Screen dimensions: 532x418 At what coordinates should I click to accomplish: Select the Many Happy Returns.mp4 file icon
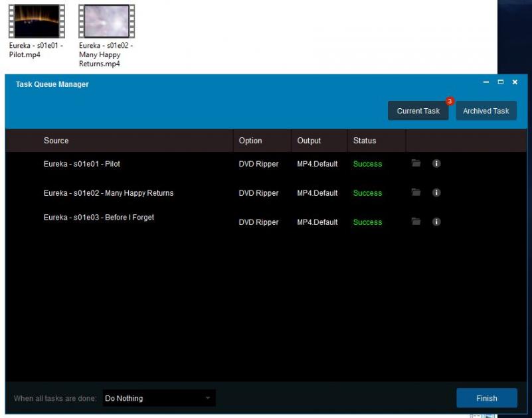[x=106, y=21]
